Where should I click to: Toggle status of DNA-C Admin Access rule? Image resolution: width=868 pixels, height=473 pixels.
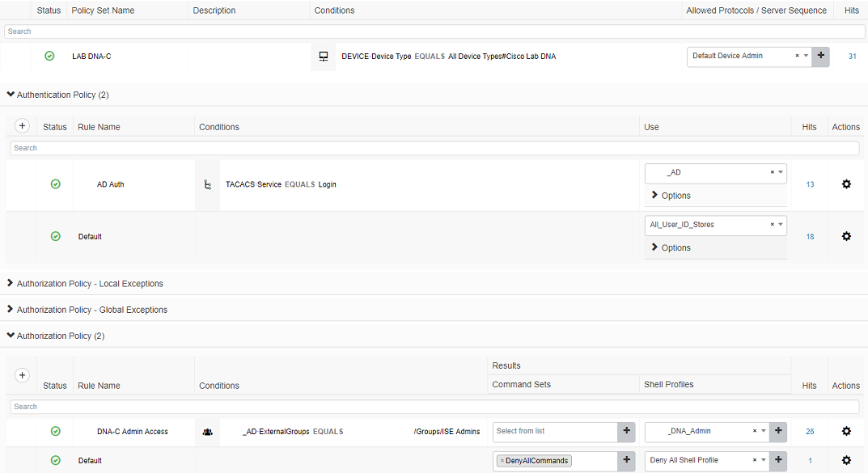click(x=55, y=431)
